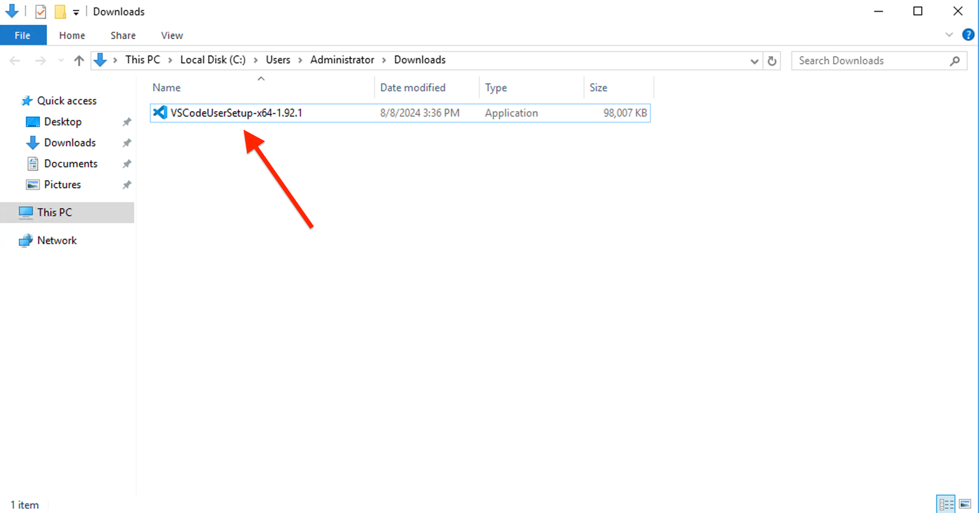Switch to Details view layout

click(x=946, y=504)
